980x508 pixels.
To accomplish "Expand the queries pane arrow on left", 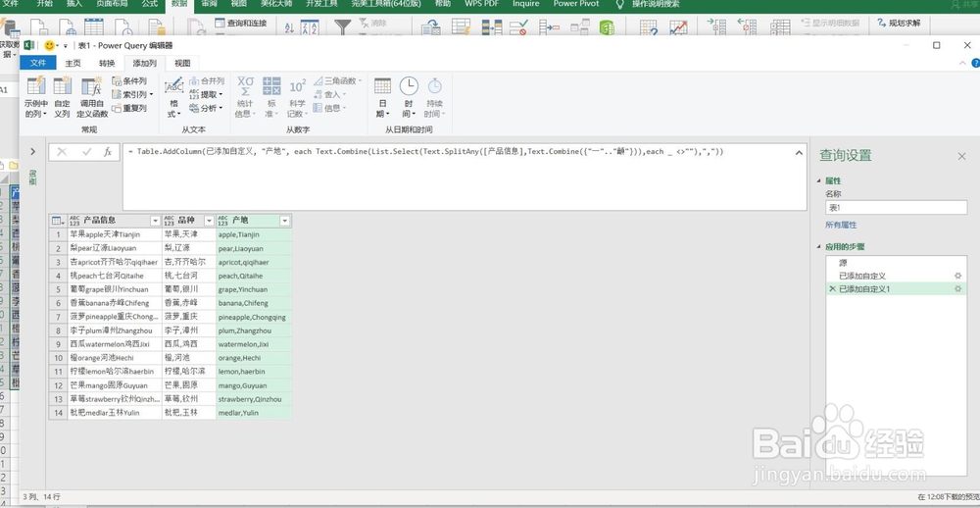I will point(33,151).
